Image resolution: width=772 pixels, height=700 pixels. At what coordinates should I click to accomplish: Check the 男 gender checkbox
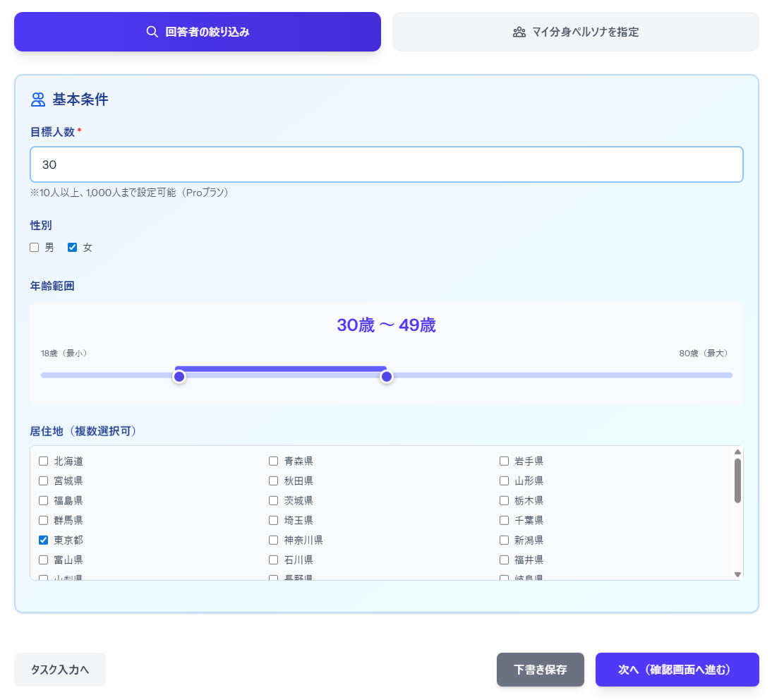34,247
